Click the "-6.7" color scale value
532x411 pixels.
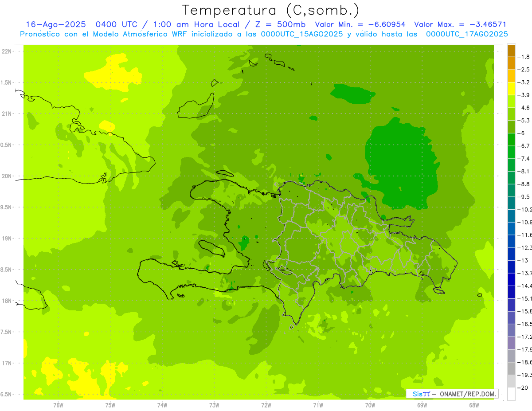click(524, 146)
